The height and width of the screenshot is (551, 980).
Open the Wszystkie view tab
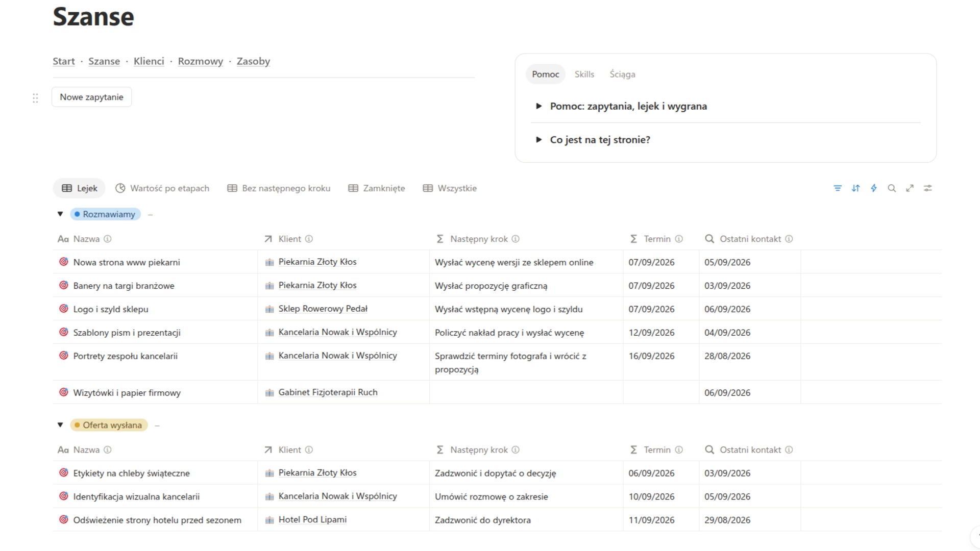(x=450, y=188)
